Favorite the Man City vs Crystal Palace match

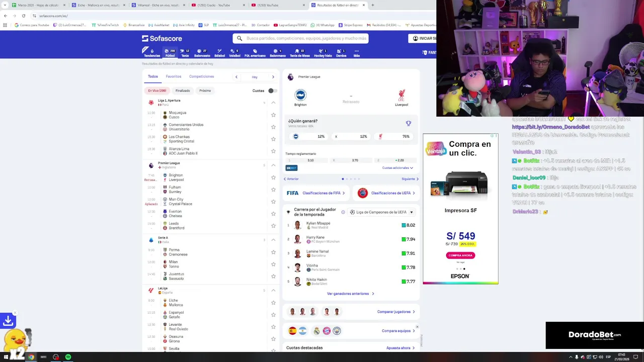point(273,202)
